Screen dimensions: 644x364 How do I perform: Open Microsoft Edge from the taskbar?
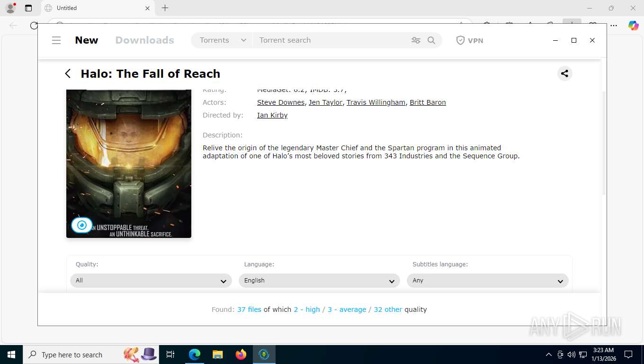click(195, 355)
